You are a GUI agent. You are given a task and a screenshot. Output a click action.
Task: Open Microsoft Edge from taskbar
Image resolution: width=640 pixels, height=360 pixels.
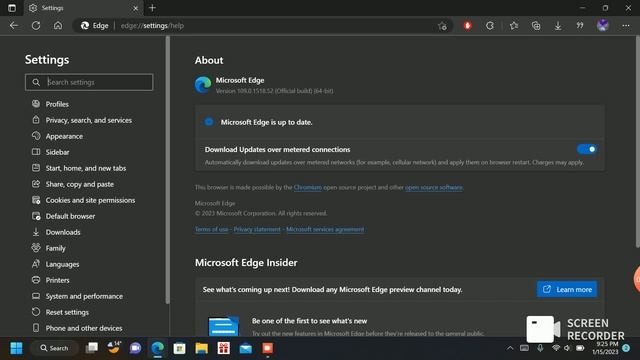click(x=158, y=348)
